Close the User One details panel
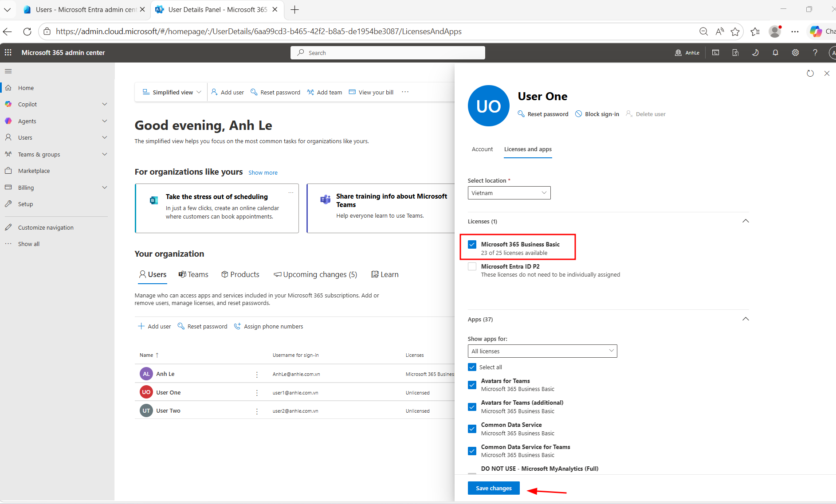The height and width of the screenshot is (504, 836). [x=827, y=73]
